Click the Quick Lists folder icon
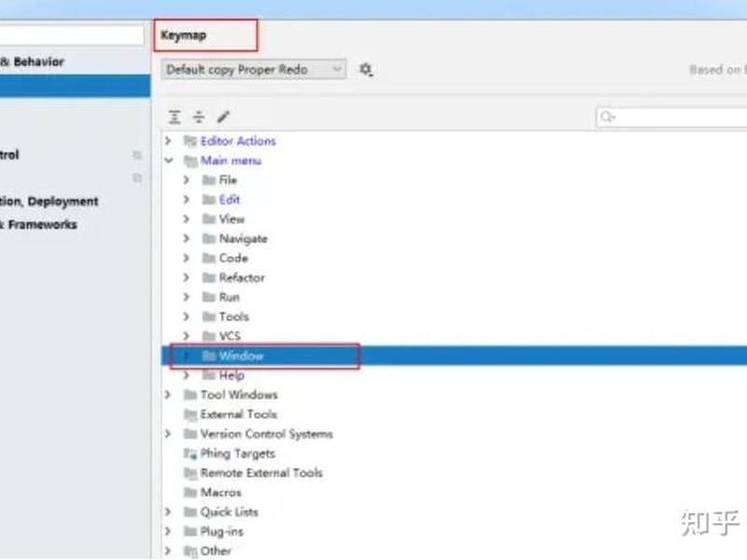747x560 pixels. click(x=190, y=512)
